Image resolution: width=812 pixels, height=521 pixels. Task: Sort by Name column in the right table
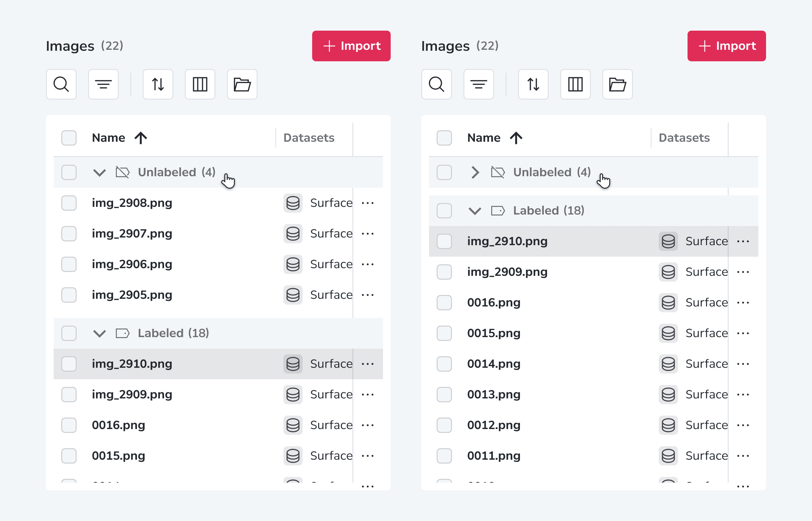point(495,138)
